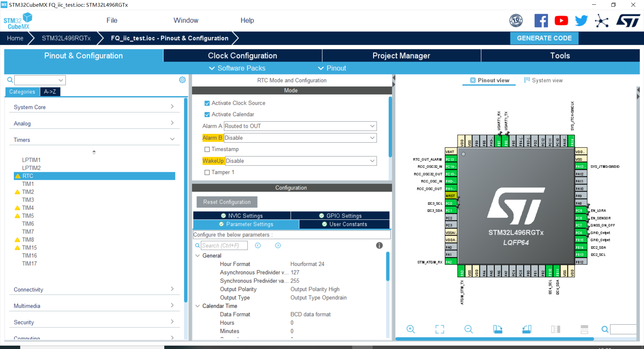
Task: Click Reset Configuration button
Action: coord(227,202)
